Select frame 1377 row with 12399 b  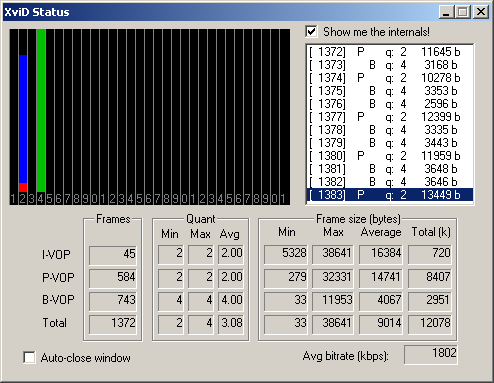tap(389, 117)
